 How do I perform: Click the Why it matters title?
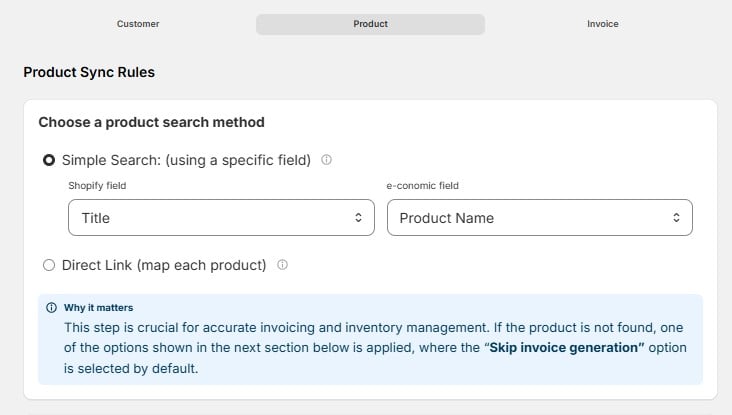99,308
